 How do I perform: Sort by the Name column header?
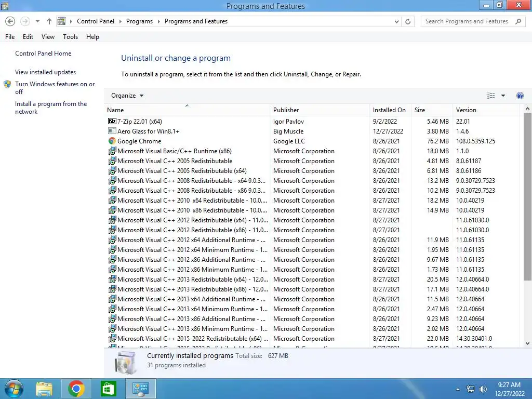pos(187,110)
